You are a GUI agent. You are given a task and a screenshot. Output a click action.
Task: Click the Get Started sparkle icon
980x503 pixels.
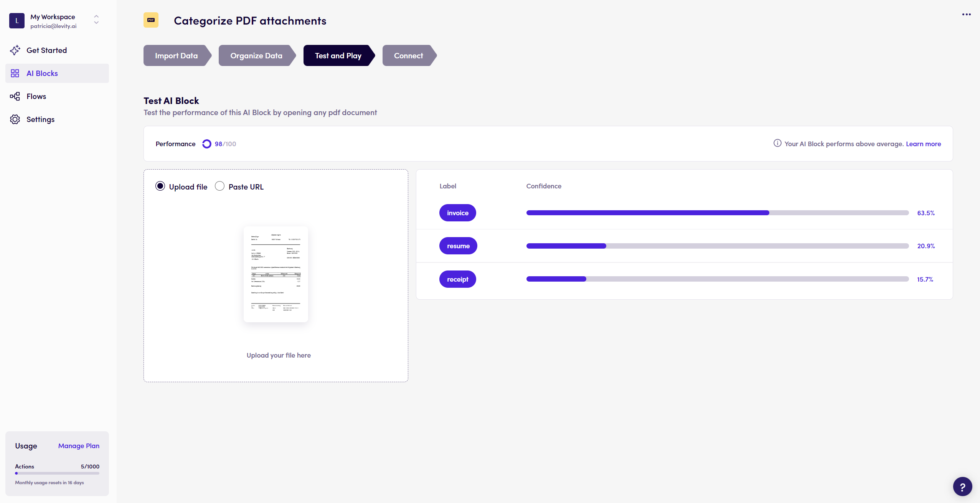coord(15,50)
